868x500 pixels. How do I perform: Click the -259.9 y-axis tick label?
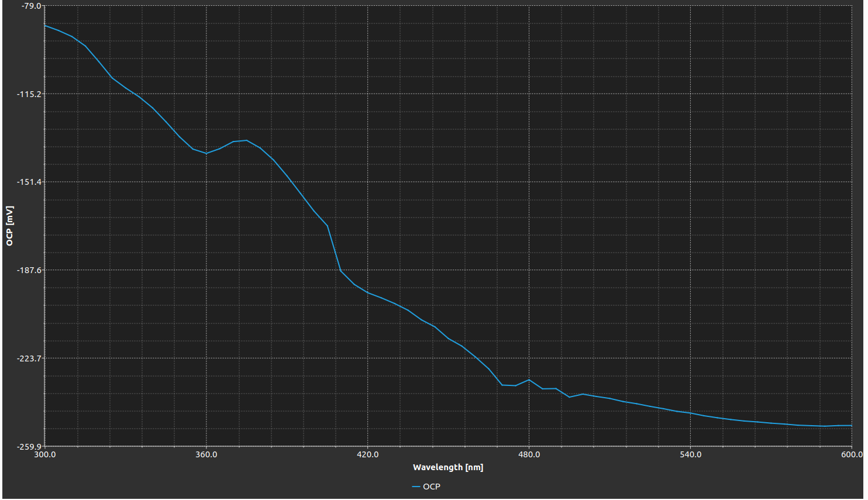point(29,446)
